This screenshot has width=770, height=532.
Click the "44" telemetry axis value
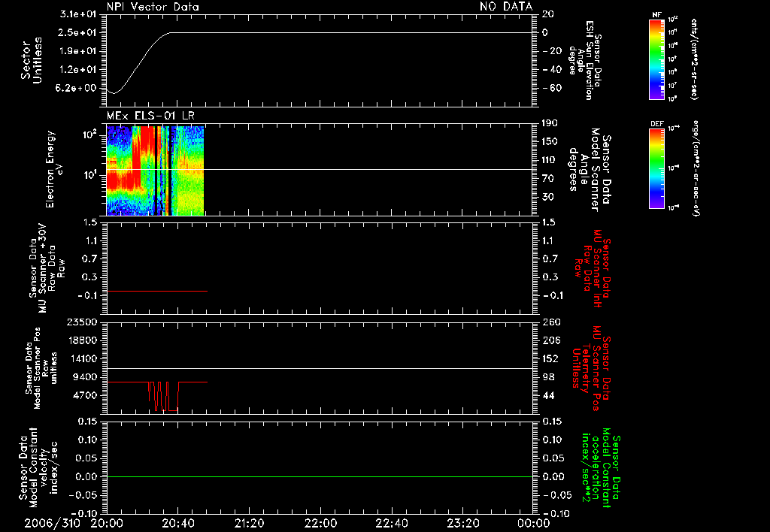[x=548, y=395]
